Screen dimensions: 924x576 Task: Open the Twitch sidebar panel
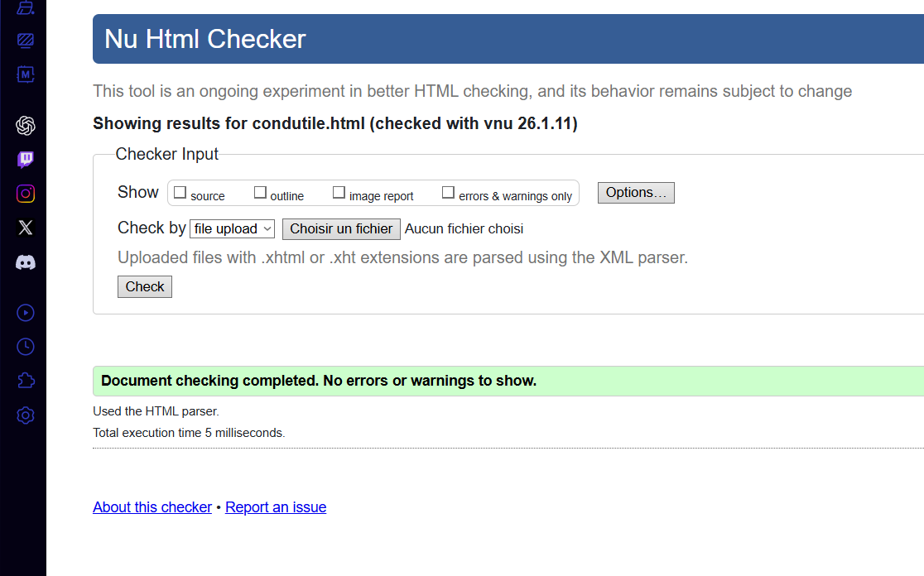coord(26,160)
